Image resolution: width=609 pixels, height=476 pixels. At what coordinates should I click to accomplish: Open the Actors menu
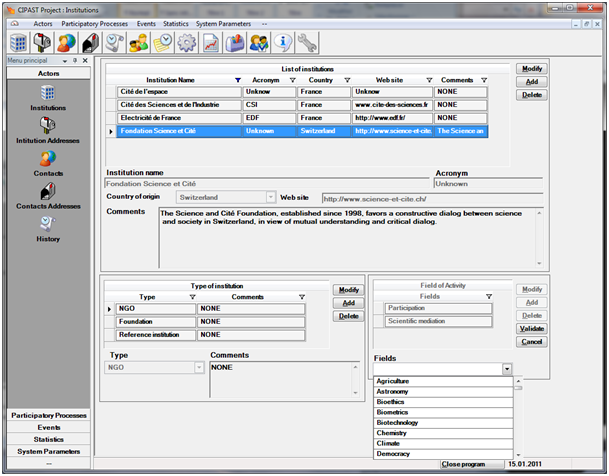43,24
